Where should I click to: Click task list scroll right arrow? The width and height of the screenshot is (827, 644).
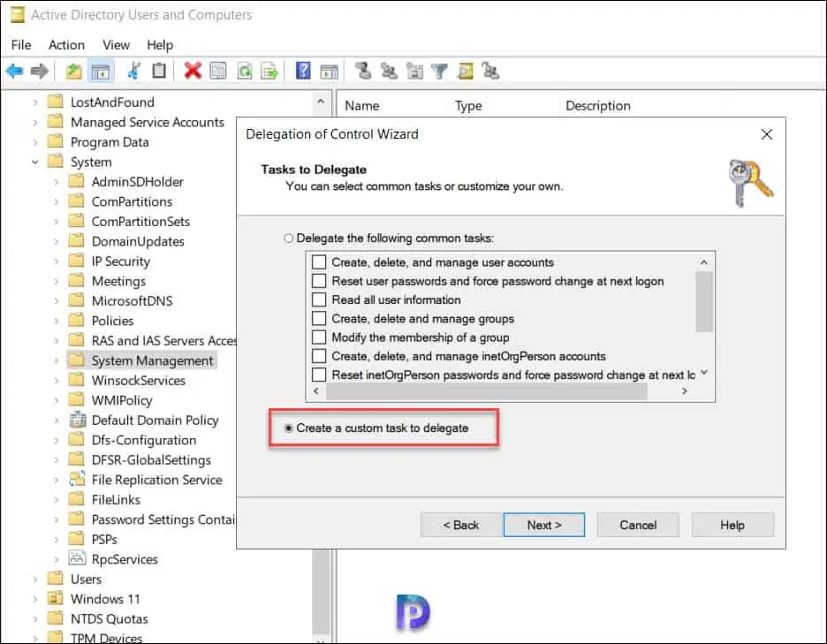(x=684, y=391)
